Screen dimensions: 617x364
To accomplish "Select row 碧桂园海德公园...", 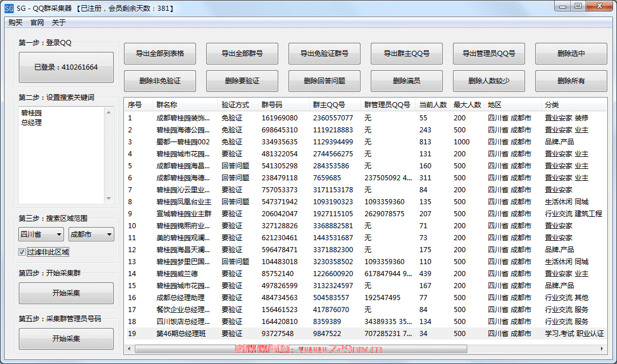I will (366, 130).
